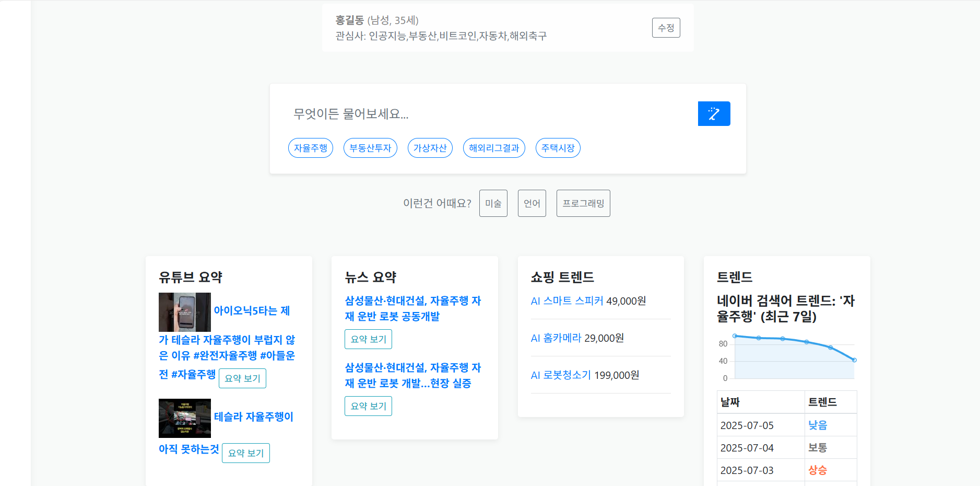Click the magic wand search button
980x486 pixels.
(713, 113)
